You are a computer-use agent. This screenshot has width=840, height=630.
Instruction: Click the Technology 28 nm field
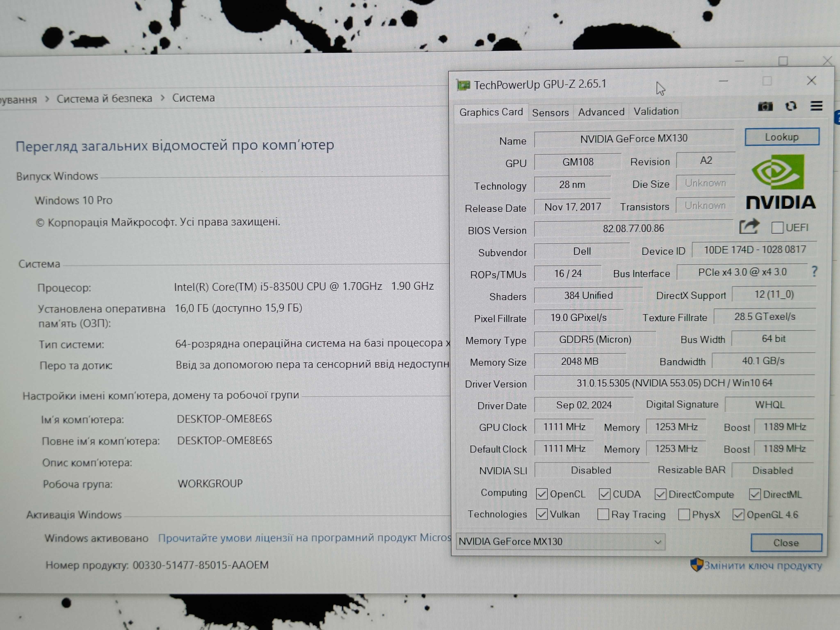click(x=572, y=185)
